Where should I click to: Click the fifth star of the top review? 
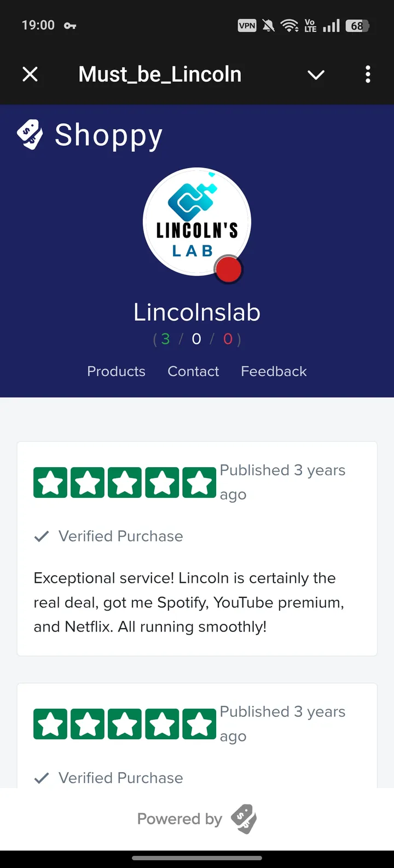point(199,482)
